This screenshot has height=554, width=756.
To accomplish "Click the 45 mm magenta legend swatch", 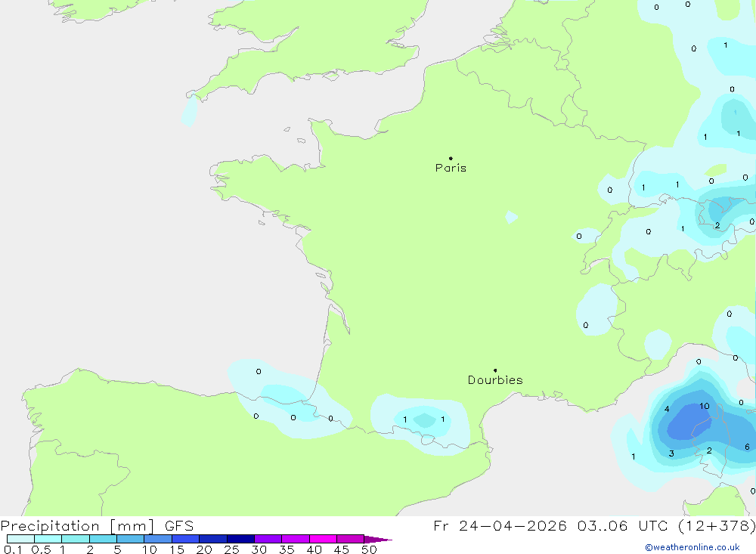I will pos(350,539).
